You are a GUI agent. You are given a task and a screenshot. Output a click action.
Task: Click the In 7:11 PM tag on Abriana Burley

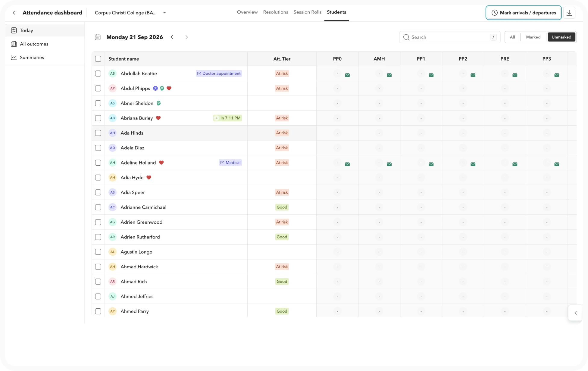(x=228, y=118)
